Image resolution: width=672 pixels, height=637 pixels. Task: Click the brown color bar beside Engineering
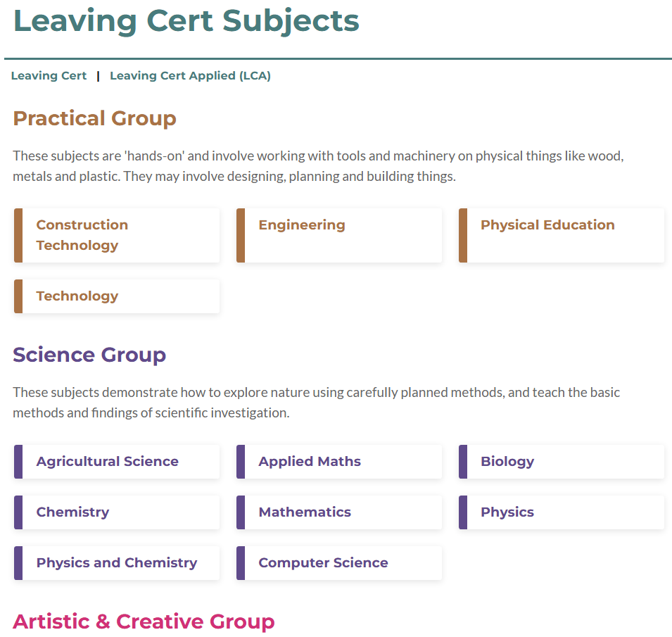click(x=241, y=235)
